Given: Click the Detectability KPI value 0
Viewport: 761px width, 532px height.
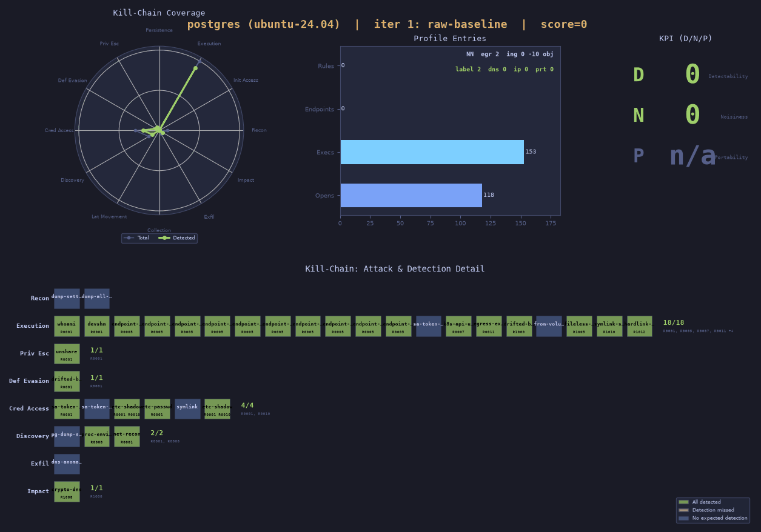Looking at the screenshot, I should 692,75.
